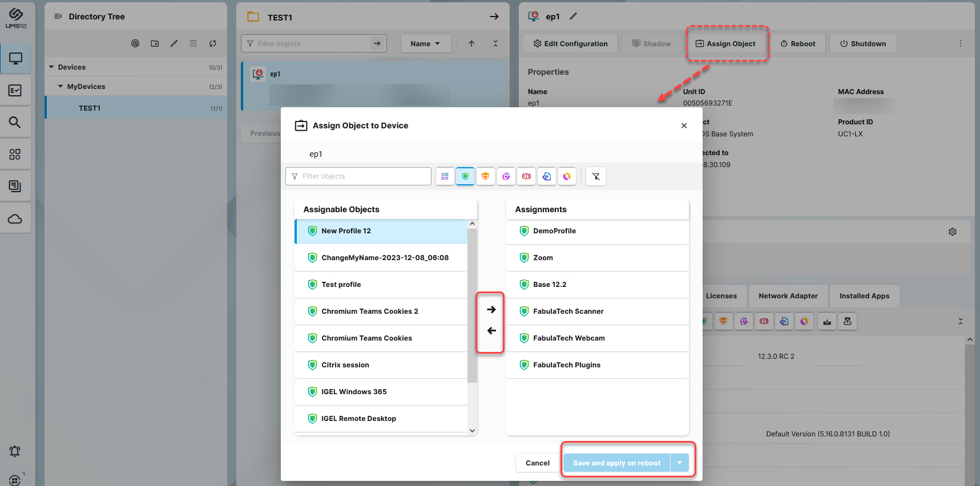980x486 pixels.
Task: Switch to the Installed Apps tab
Action: point(864,296)
